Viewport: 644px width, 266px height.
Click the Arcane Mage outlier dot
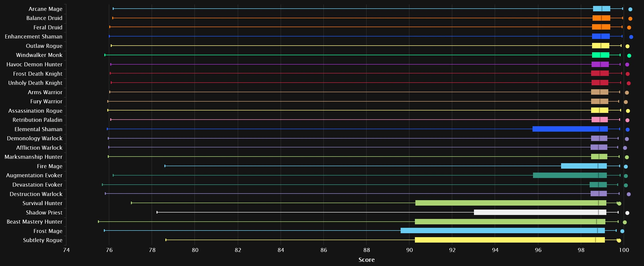[630, 9]
